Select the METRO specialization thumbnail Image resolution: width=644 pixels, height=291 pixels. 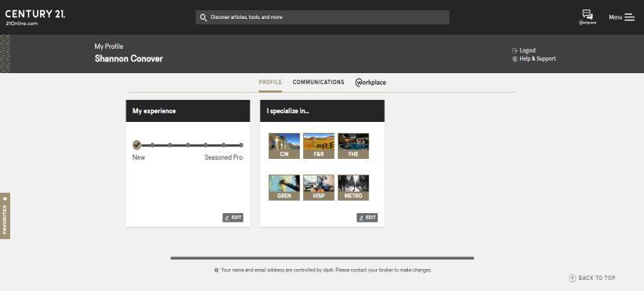pyautogui.click(x=353, y=187)
